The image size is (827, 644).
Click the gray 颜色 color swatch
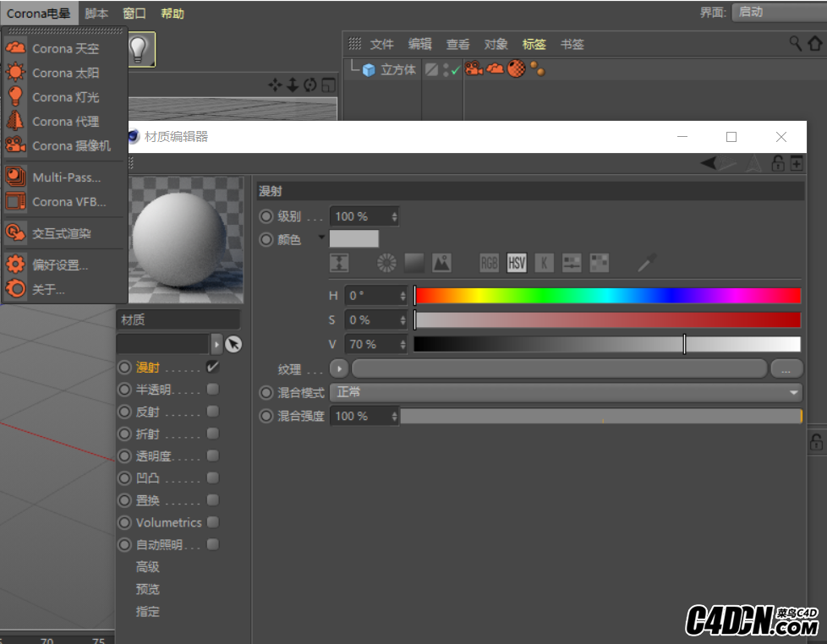[354, 238]
